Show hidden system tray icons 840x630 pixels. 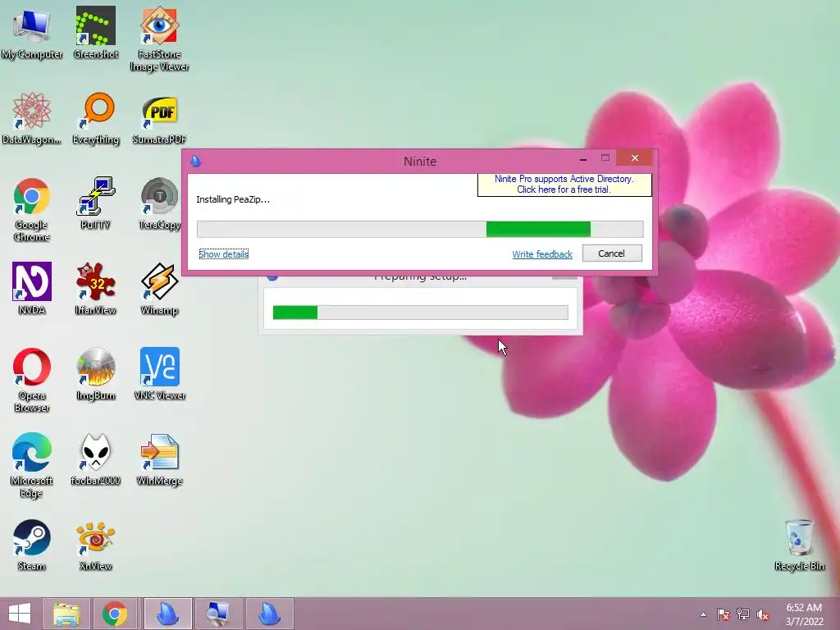703,614
